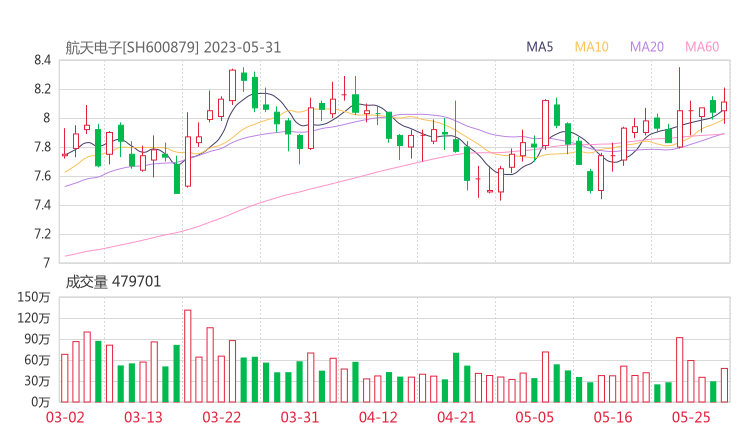Click the 03-22 date label

221,417
